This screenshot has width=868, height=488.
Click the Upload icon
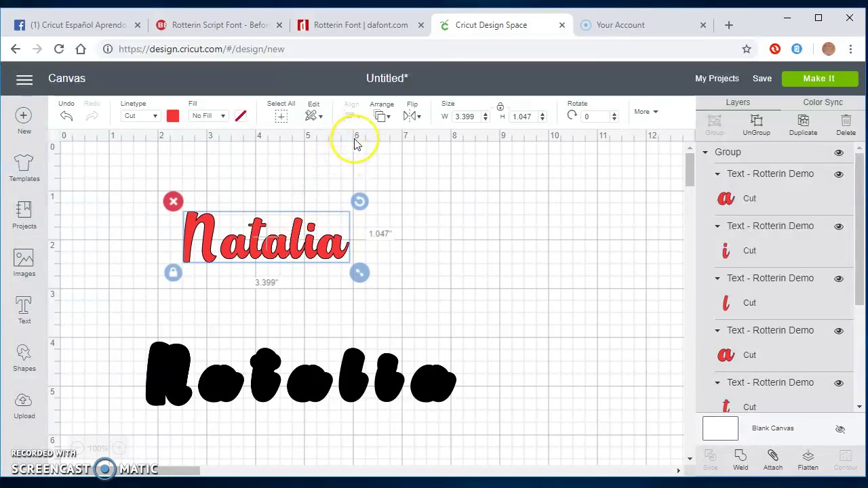click(x=24, y=400)
